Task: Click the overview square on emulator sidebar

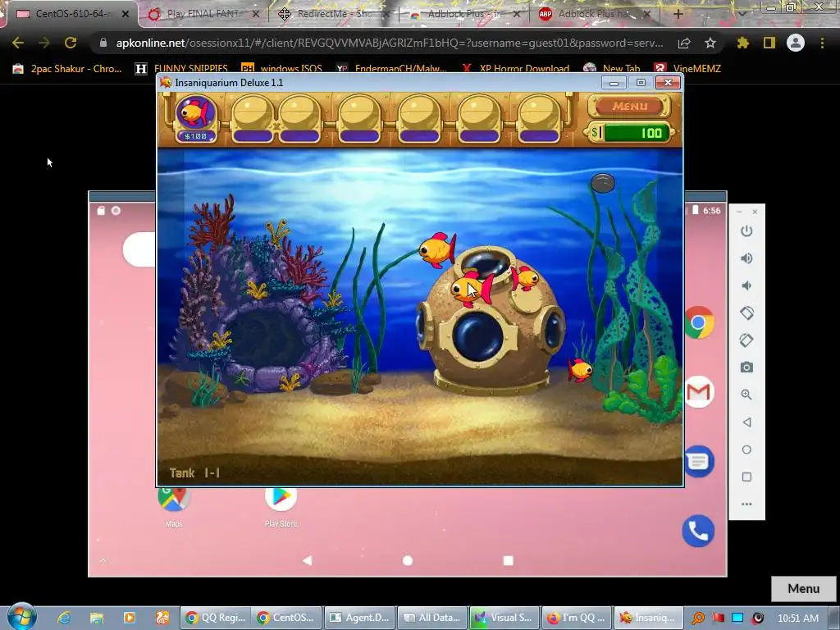Action: point(746,477)
